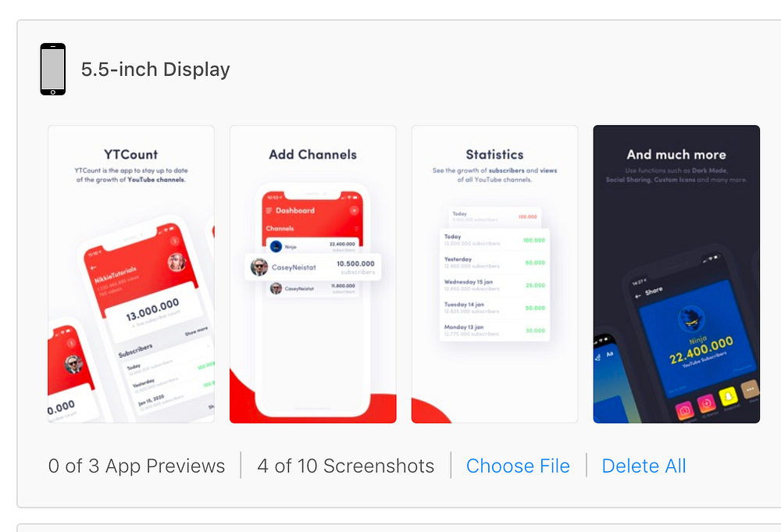Click the iPhone device icon beside 5.5-inch Display

click(x=53, y=69)
